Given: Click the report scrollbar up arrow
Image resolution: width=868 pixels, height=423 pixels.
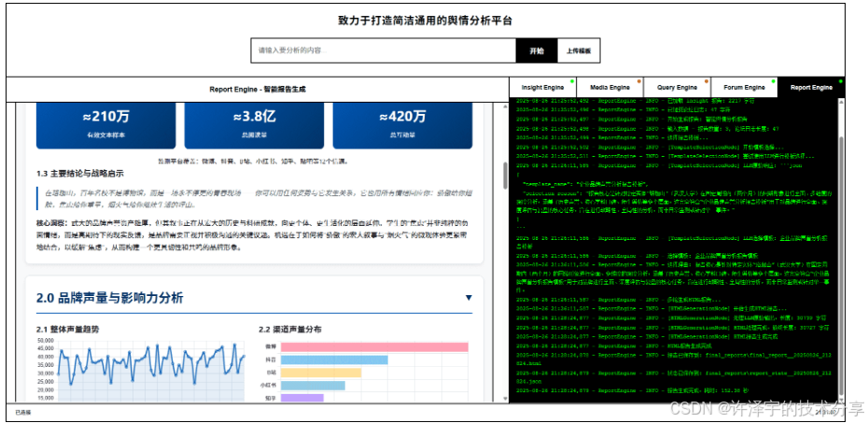Looking at the screenshot, I should [505, 106].
